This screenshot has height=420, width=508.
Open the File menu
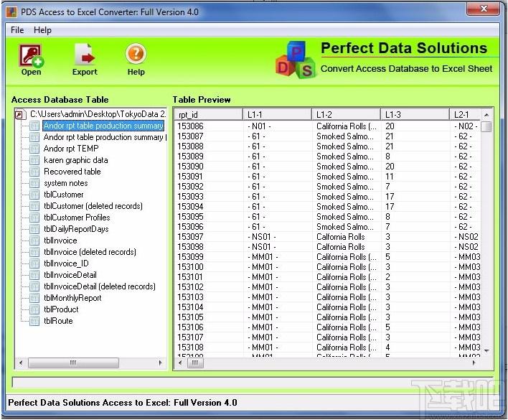[17, 30]
